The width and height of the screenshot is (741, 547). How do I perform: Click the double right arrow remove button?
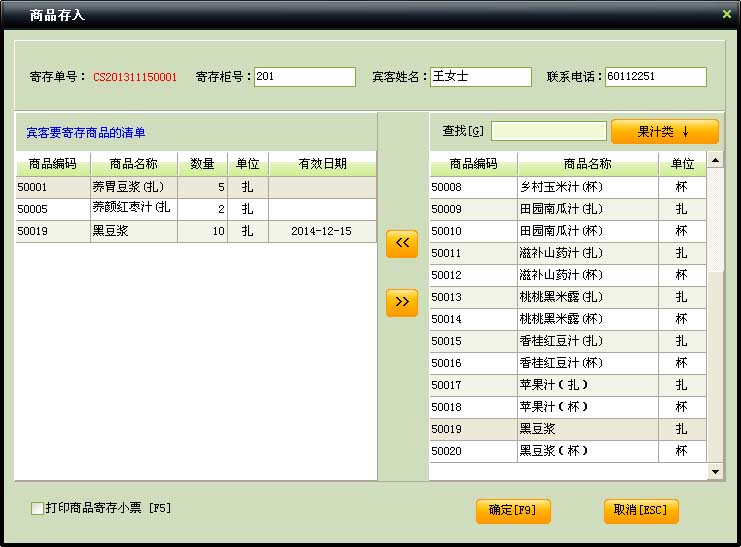pos(402,302)
